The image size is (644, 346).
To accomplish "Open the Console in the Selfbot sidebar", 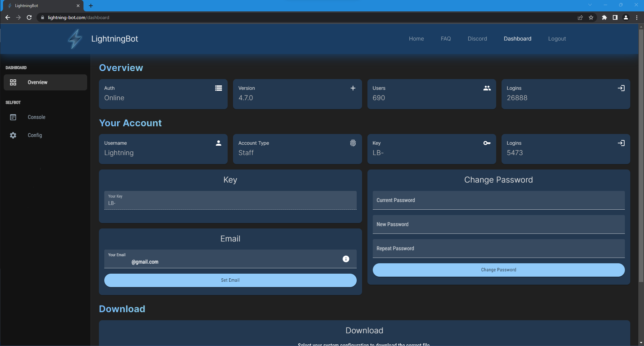I will coord(36,117).
